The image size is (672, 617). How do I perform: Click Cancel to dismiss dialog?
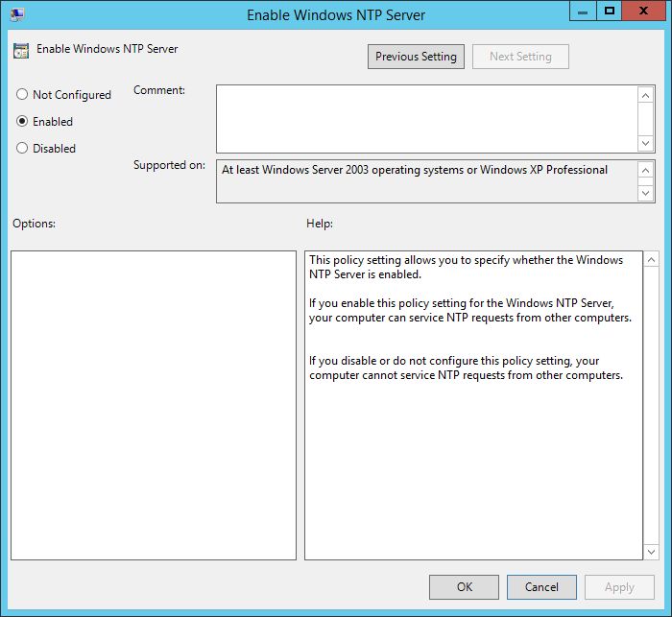[x=541, y=587]
